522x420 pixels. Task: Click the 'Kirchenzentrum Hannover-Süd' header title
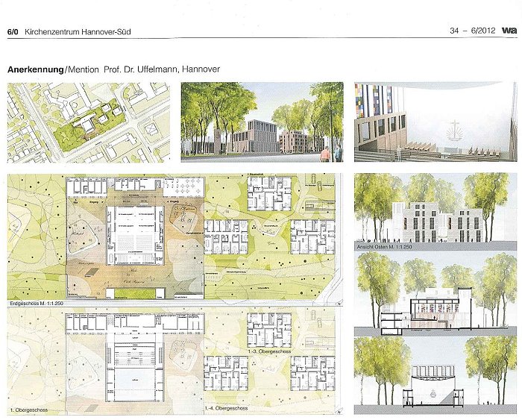tap(78, 32)
